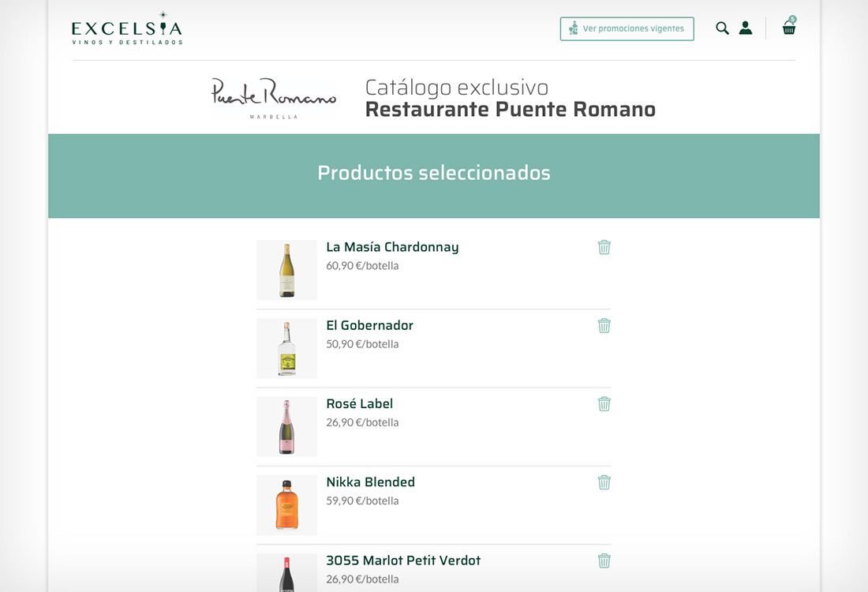
Task: Open the shopping basket icon
Action: pyautogui.click(x=789, y=28)
